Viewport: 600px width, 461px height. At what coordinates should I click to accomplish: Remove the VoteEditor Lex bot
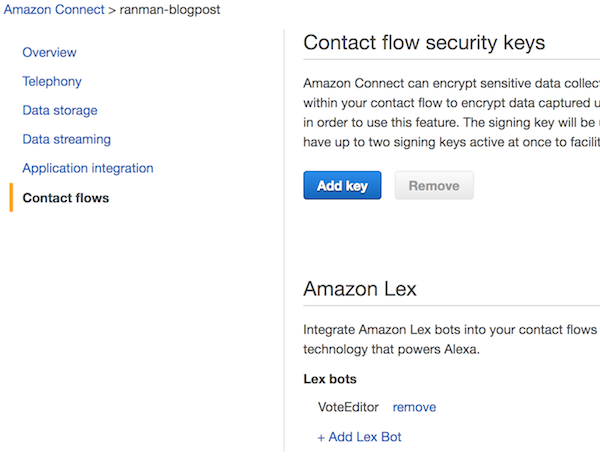click(x=414, y=407)
